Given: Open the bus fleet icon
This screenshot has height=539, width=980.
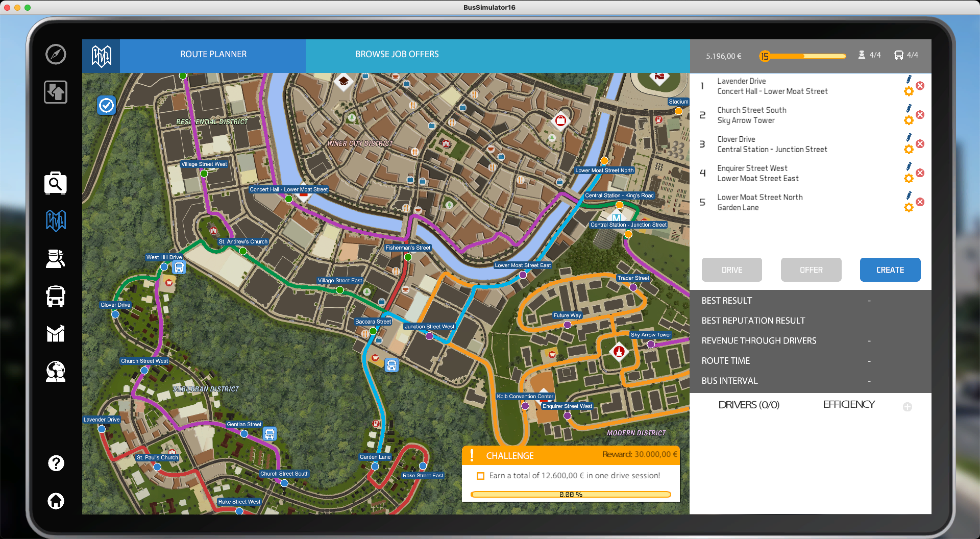Looking at the screenshot, I should (x=56, y=296).
